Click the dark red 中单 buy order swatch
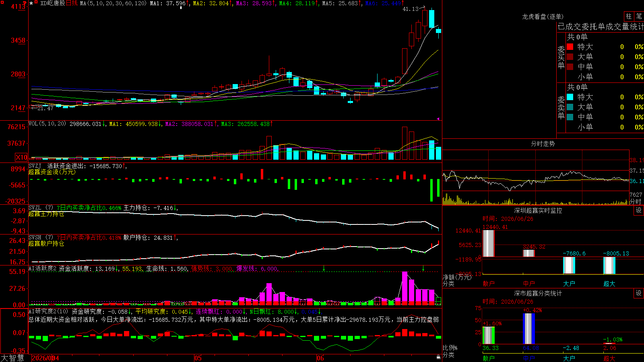 570,66
